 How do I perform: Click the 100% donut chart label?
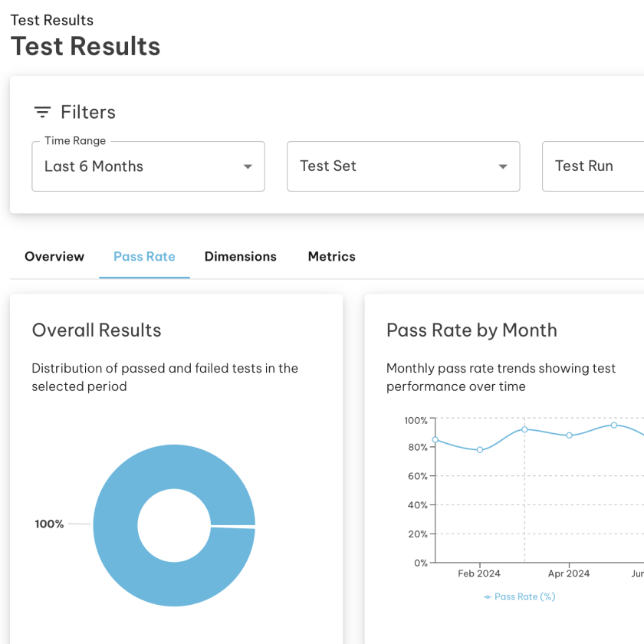pos(49,524)
